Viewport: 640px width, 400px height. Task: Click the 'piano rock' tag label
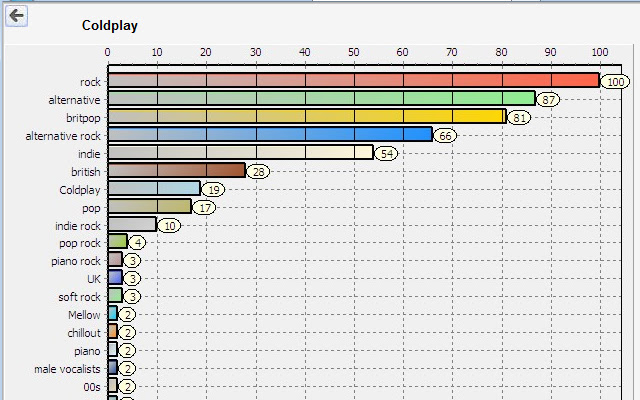76,261
